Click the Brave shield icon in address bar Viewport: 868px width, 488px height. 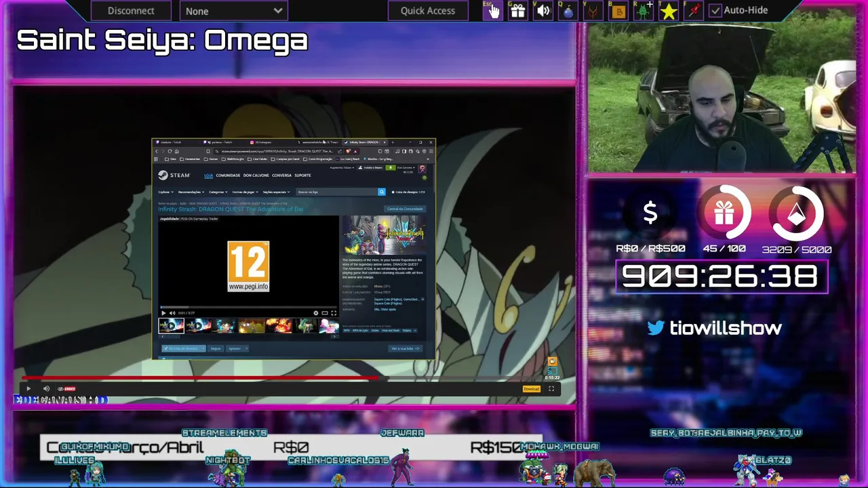(348, 151)
